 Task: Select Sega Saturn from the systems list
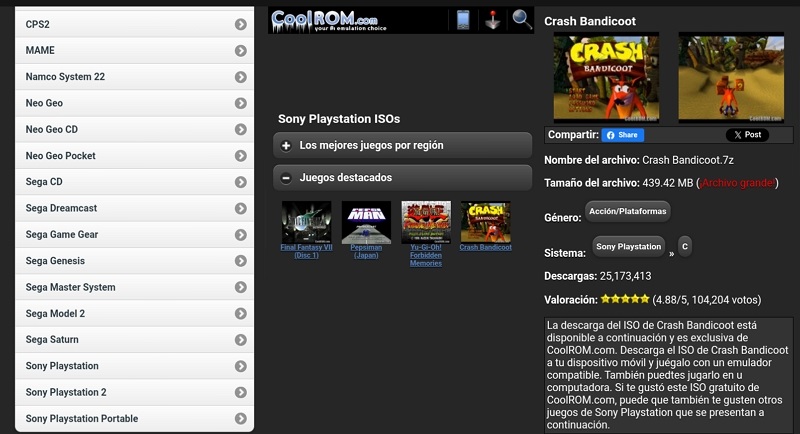click(x=135, y=340)
